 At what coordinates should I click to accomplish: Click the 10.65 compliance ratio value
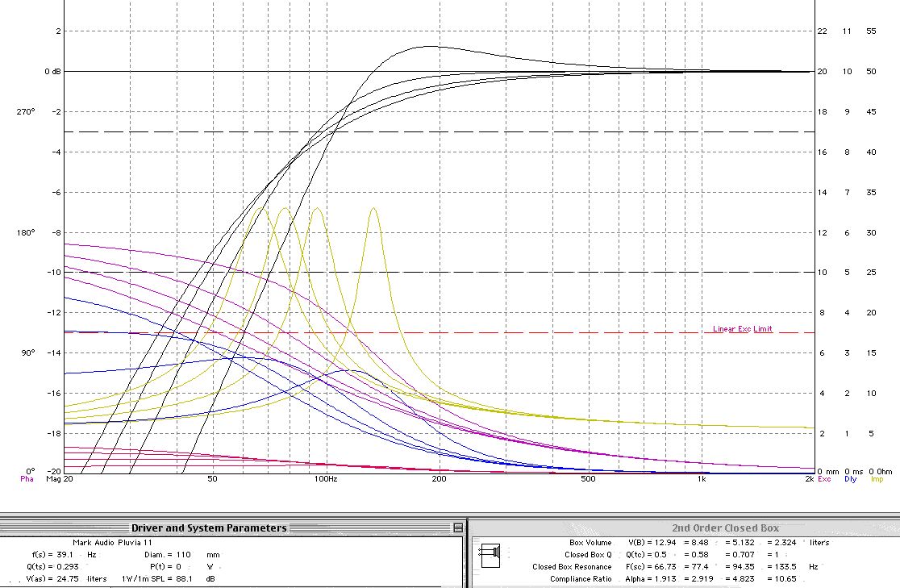click(785, 579)
